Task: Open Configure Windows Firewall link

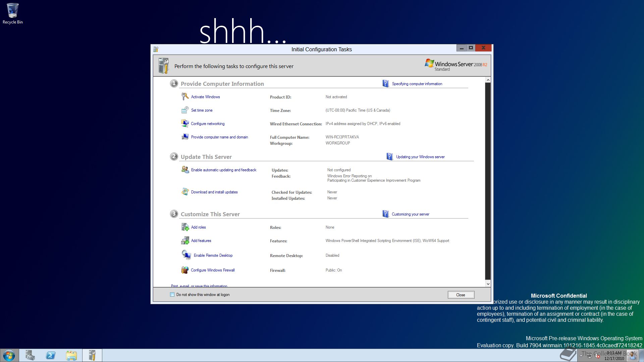Action: [x=213, y=270]
